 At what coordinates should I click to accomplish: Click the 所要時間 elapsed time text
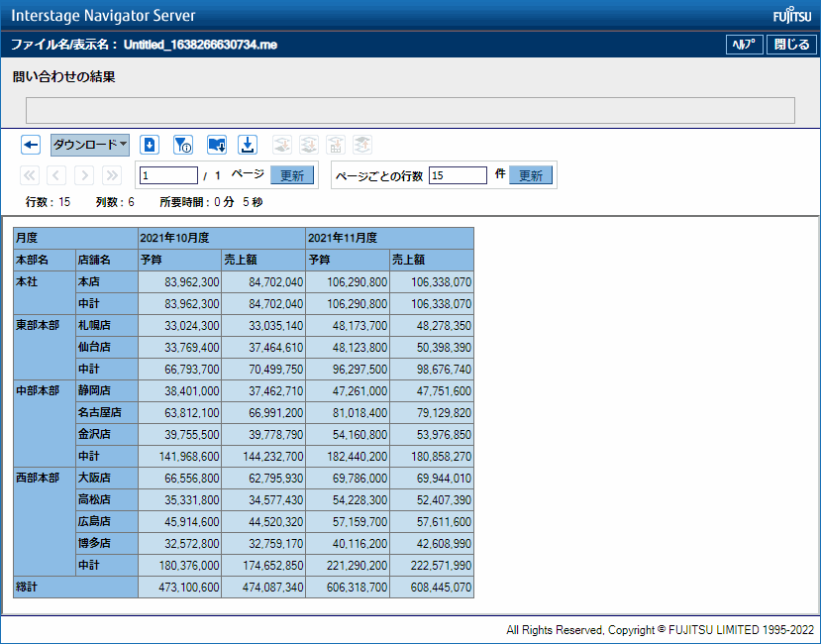[211, 202]
